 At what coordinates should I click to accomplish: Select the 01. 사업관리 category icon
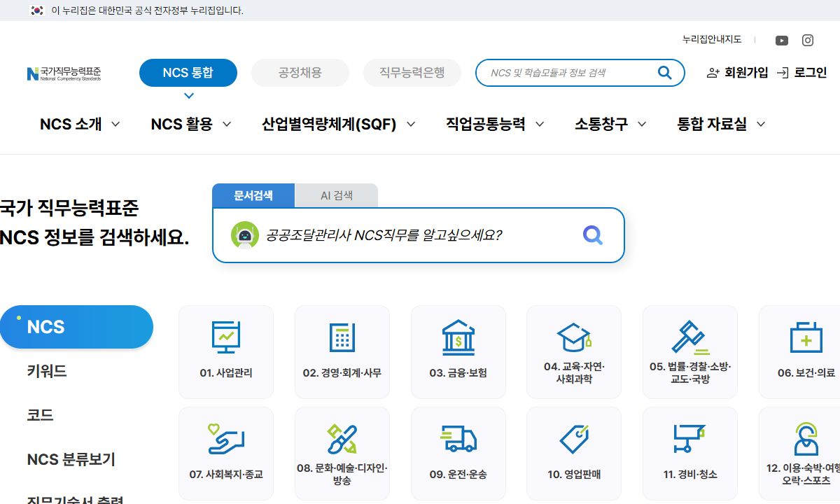pos(226,337)
